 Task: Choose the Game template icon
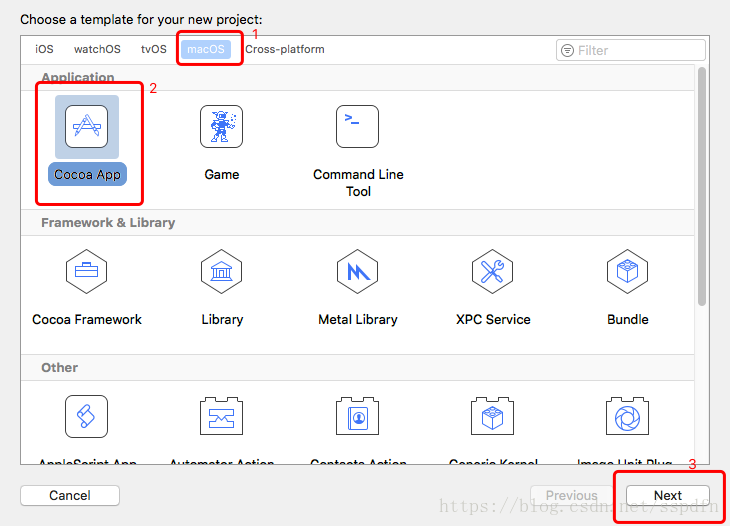[x=222, y=126]
